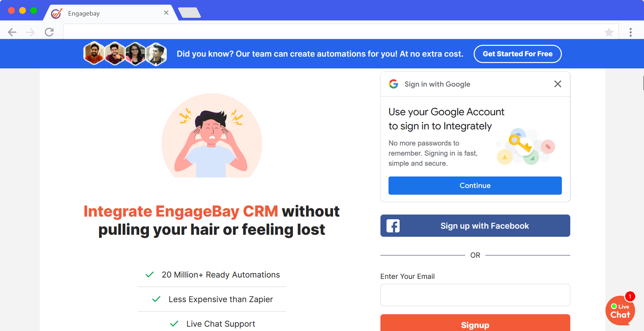Click the Engagebay tab favicon
The height and width of the screenshot is (331, 644).
click(57, 13)
